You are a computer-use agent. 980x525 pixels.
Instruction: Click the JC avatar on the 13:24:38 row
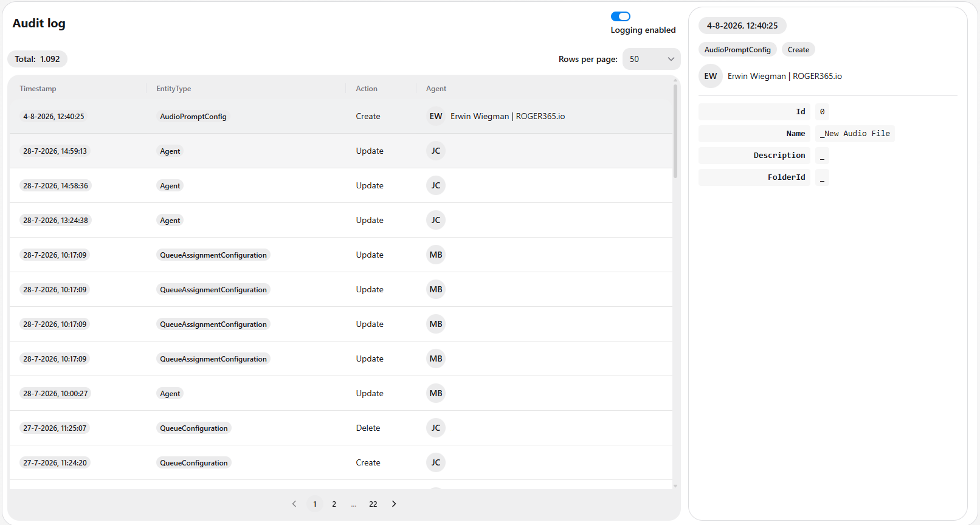pos(436,220)
